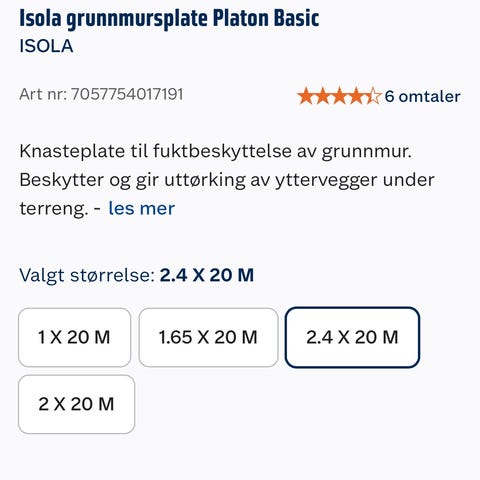Click the second orange rating star
480x480 pixels.
click(x=322, y=96)
